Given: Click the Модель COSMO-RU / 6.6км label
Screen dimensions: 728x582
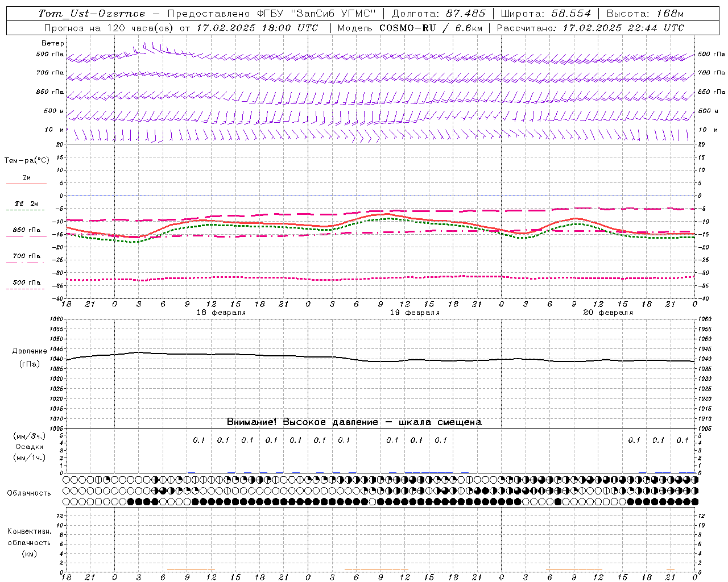Looking at the screenshot, I should 409,28.
